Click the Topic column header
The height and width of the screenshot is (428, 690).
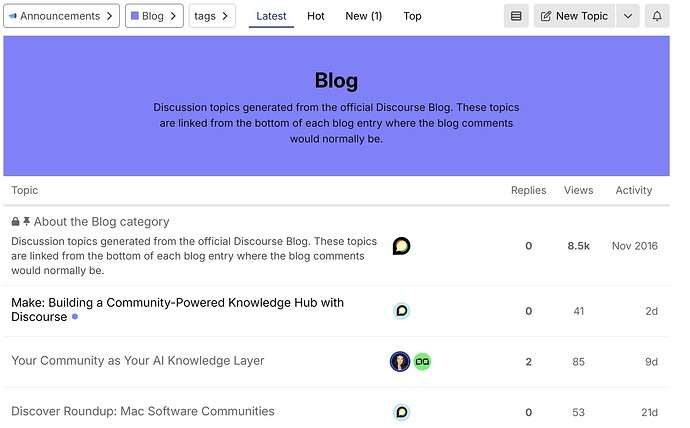[25, 190]
